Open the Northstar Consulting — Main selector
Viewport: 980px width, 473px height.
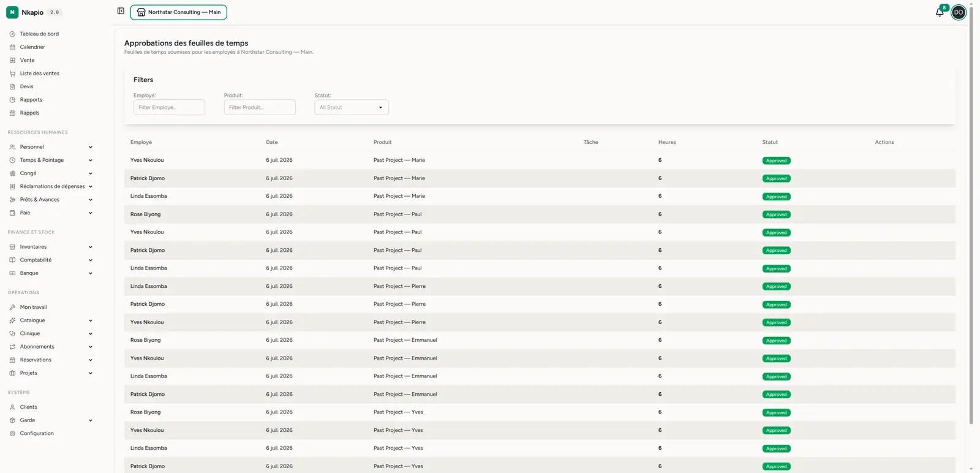coord(178,12)
